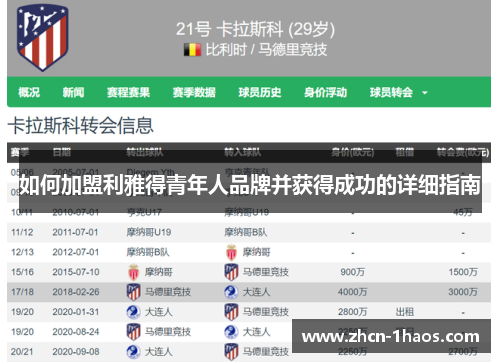Image resolution: width=500 pixels, height=362 pixels.
Task: Click the 摩纳哥 team name in the 2012-07-01 row
Action: tap(256, 252)
